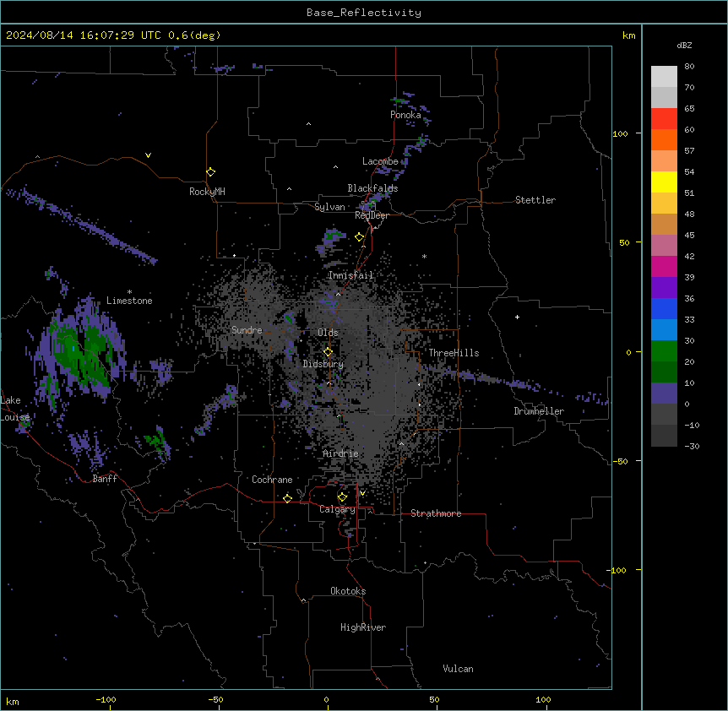Click the Ponoka city label
Screen dimensions: 728x711
click(405, 115)
